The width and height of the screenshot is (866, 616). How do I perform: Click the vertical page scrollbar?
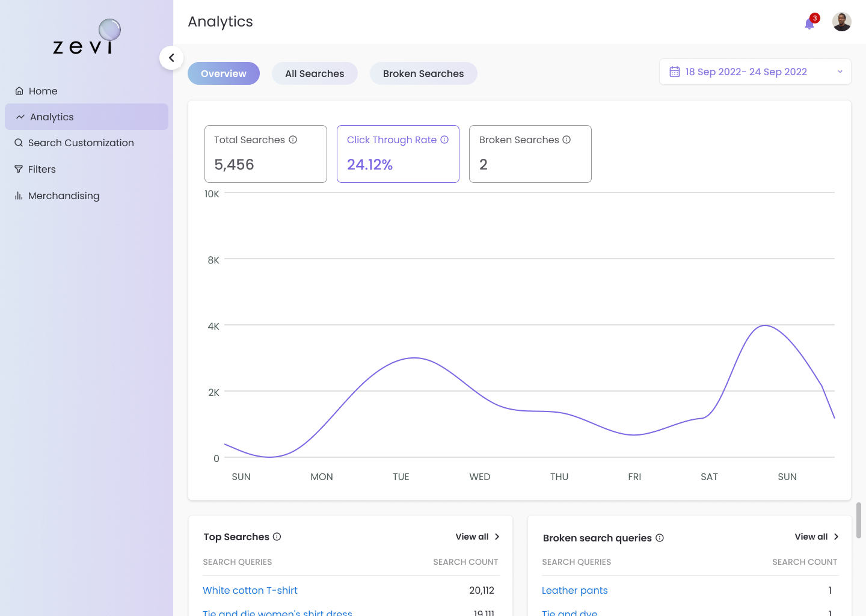859,520
